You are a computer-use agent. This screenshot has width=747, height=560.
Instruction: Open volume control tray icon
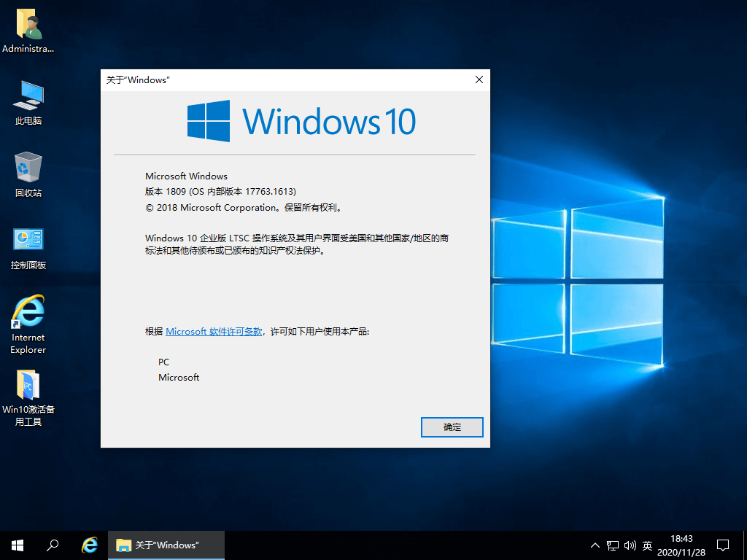[630, 545]
